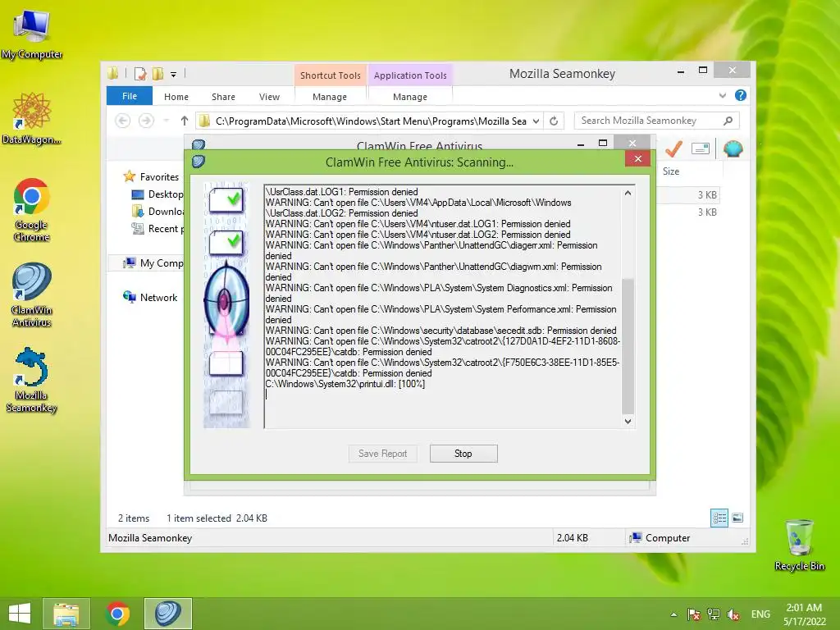Open the Recycle Bin desktop icon

coord(799,545)
